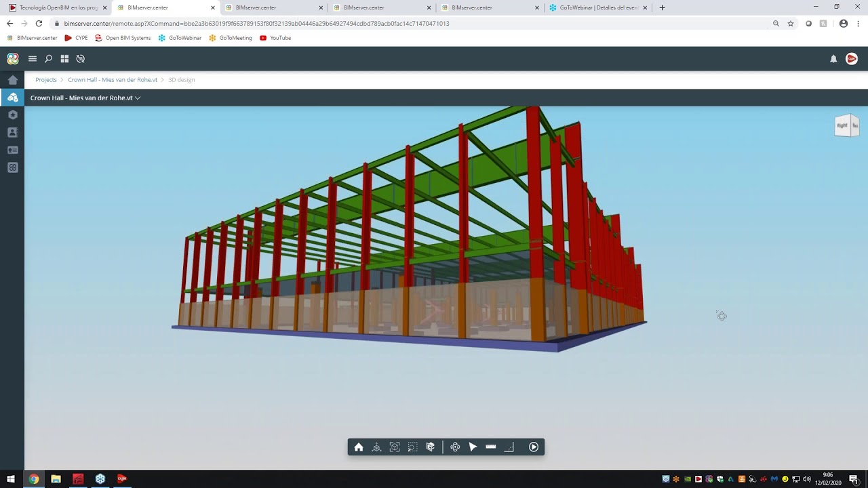Switch to Tecnología OpenBIM browser tab

(x=58, y=7)
